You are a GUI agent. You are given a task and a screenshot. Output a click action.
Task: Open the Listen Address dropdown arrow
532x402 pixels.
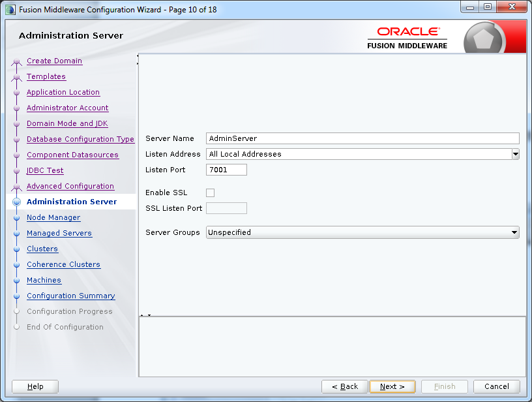tap(515, 154)
